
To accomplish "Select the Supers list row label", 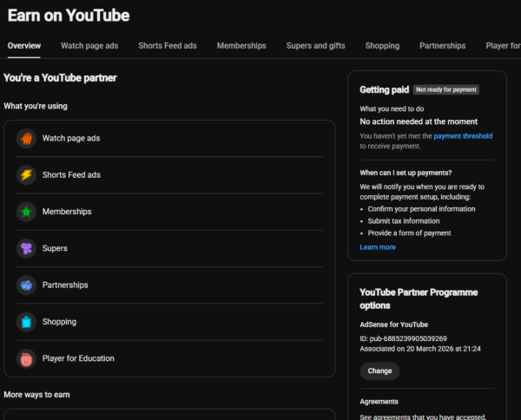I will click(55, 248).
